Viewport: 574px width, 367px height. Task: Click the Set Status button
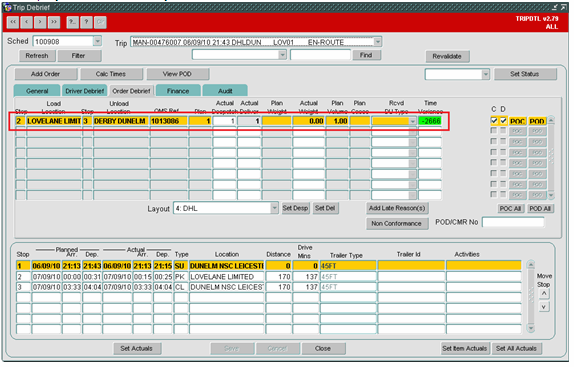(525, 74)
